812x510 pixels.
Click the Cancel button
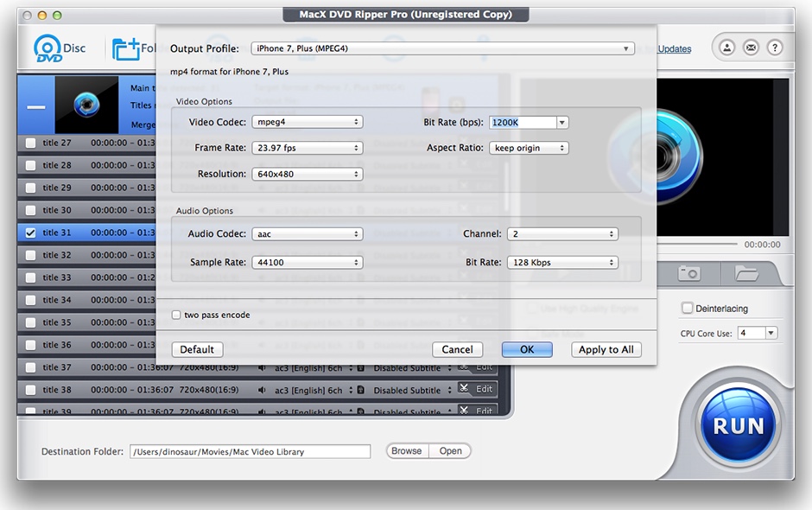coord(457,349)
